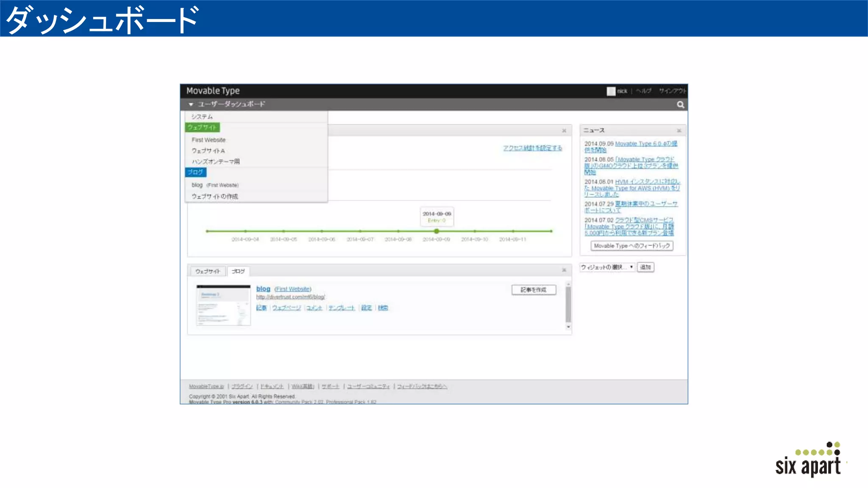Open the blog title link
Image resolution: width=868 pixels, height=488 pixels.
[263, 289]
